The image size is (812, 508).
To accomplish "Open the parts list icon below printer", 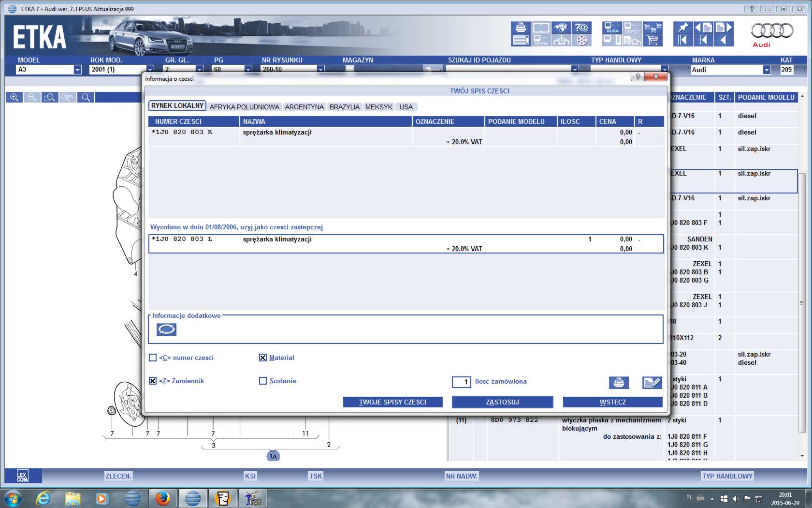I will (521, 40).
